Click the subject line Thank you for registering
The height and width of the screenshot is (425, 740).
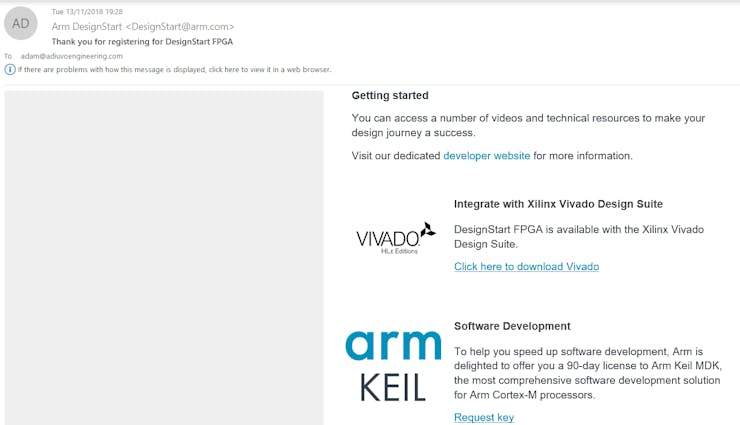[142, 42]
